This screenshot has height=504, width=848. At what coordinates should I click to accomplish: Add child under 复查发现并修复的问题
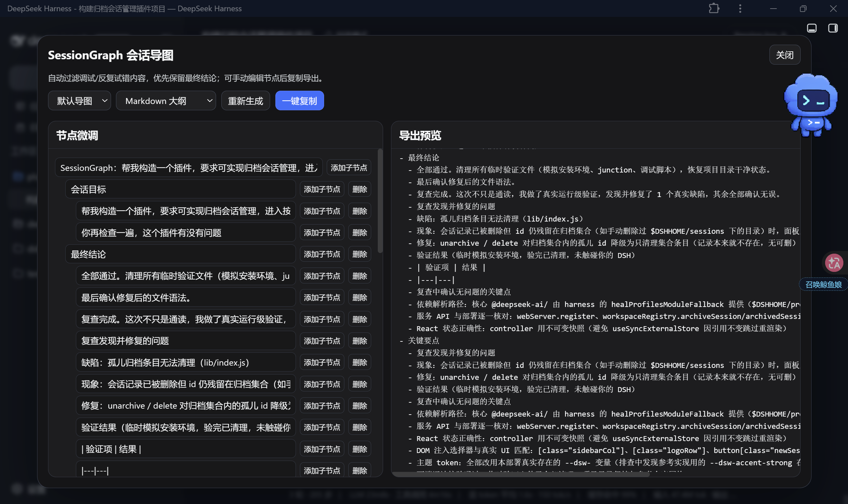point(322,340)
